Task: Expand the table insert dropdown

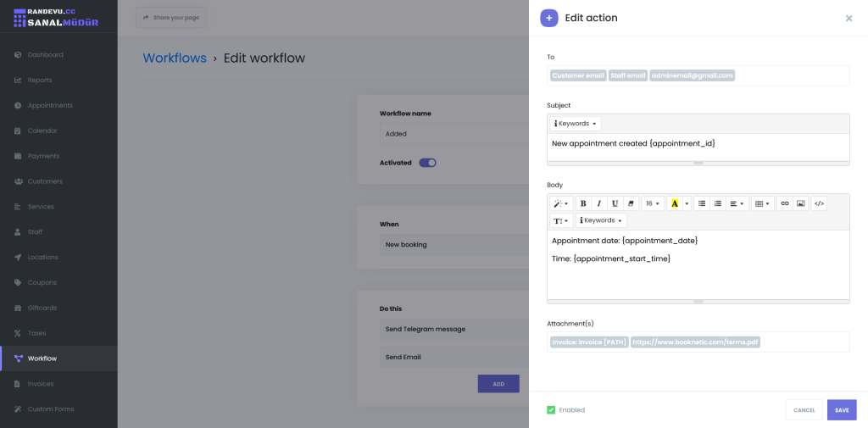Action: pyautogui.click(x=762, y=203)
